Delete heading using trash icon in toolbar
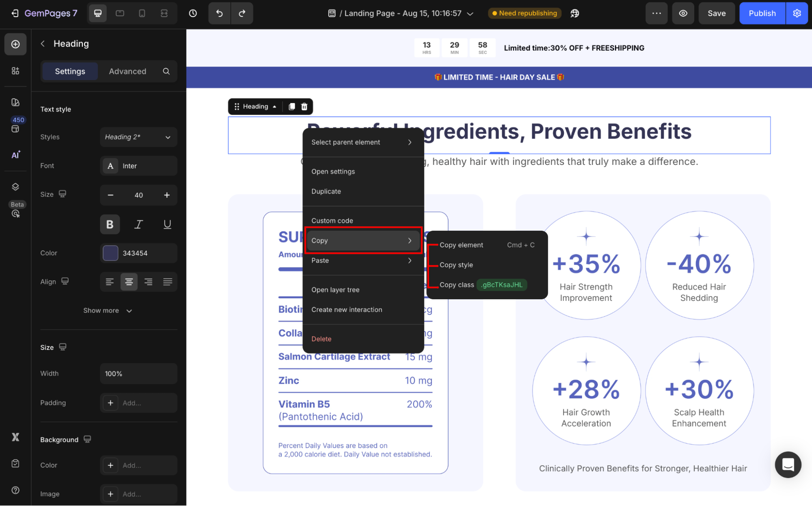Screen dimensions: 812x506 click(304, 106)
